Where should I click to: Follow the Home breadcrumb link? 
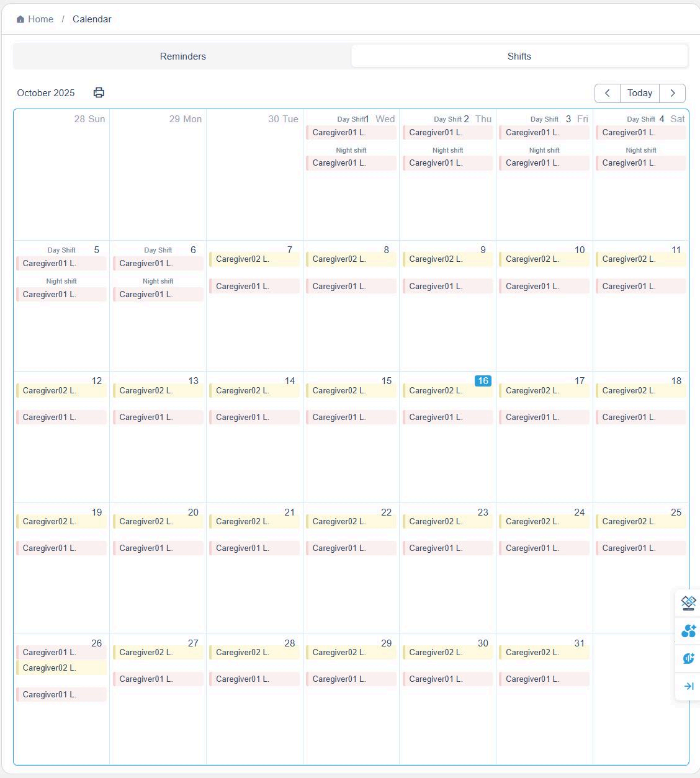tap(40, 19)
